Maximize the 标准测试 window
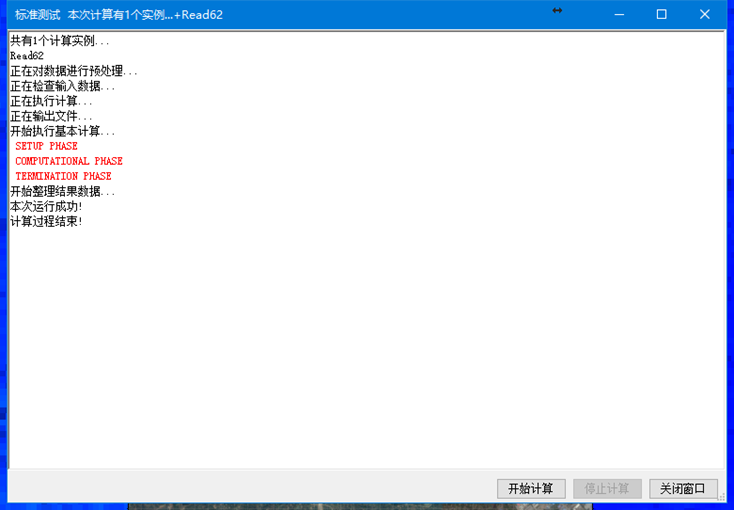Viewport: 734px width, 510px height. [x=661, y=15]
